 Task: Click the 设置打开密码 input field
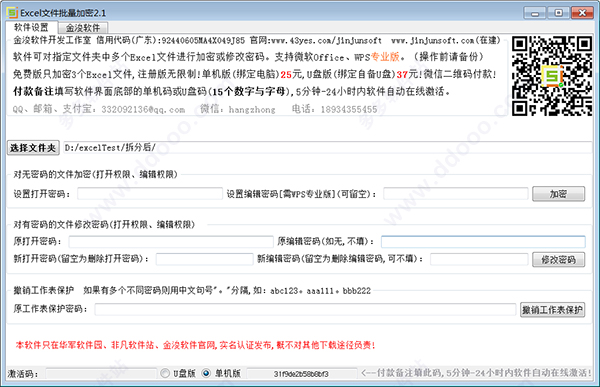click(150, 194)
